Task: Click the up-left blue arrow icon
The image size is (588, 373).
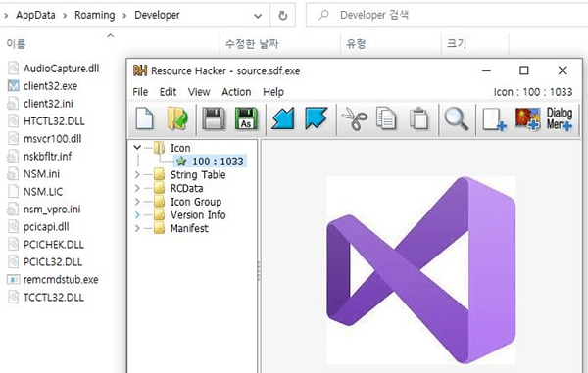Action: (x=317, y=118)
